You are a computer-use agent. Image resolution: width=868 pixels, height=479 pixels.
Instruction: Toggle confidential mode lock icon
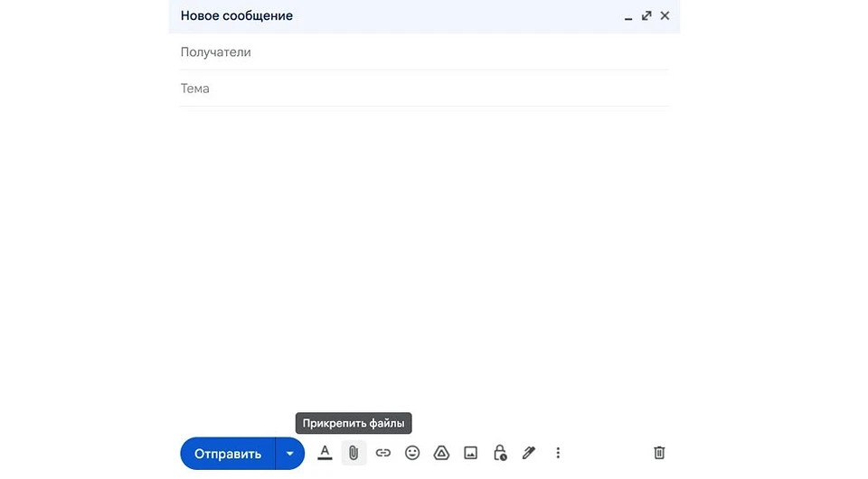click(x=500, y=453)
